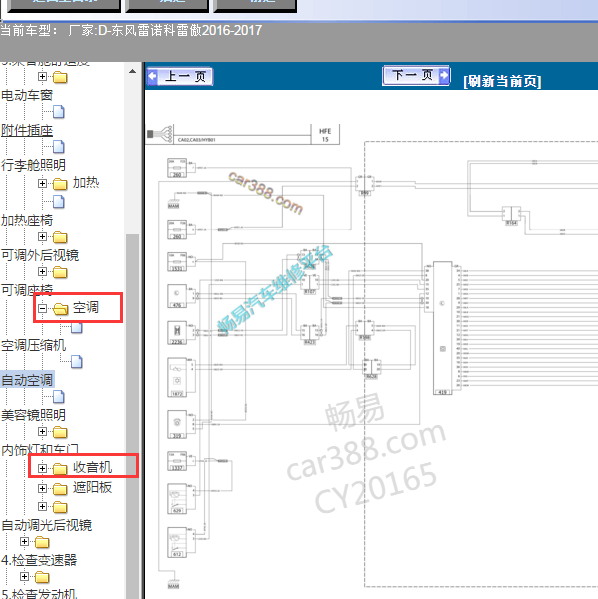Open the document icon under 空调压缩机
Viewport: 598px width, 599px height.
tap(77, 361)
